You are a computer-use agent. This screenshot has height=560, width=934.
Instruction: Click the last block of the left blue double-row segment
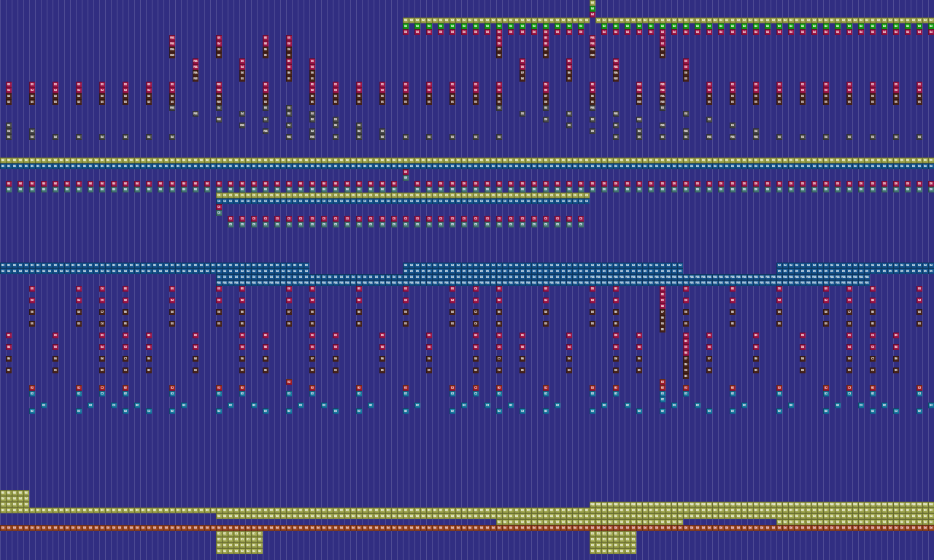tap(306, 265)
